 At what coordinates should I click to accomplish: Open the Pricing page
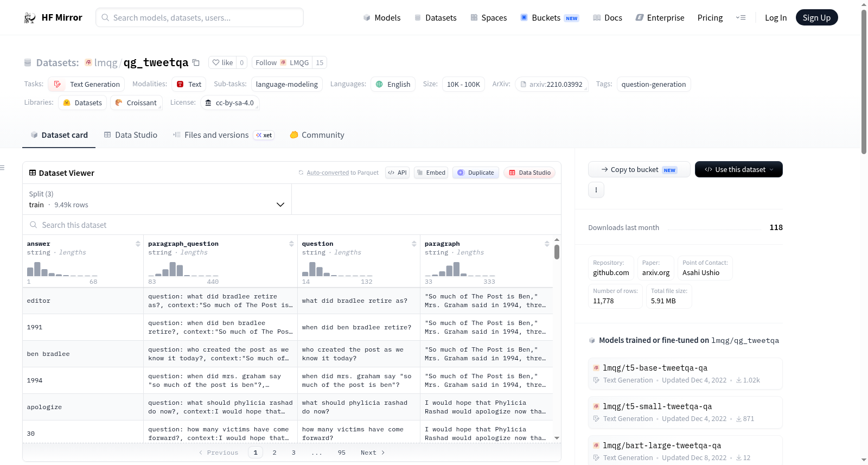710,18
